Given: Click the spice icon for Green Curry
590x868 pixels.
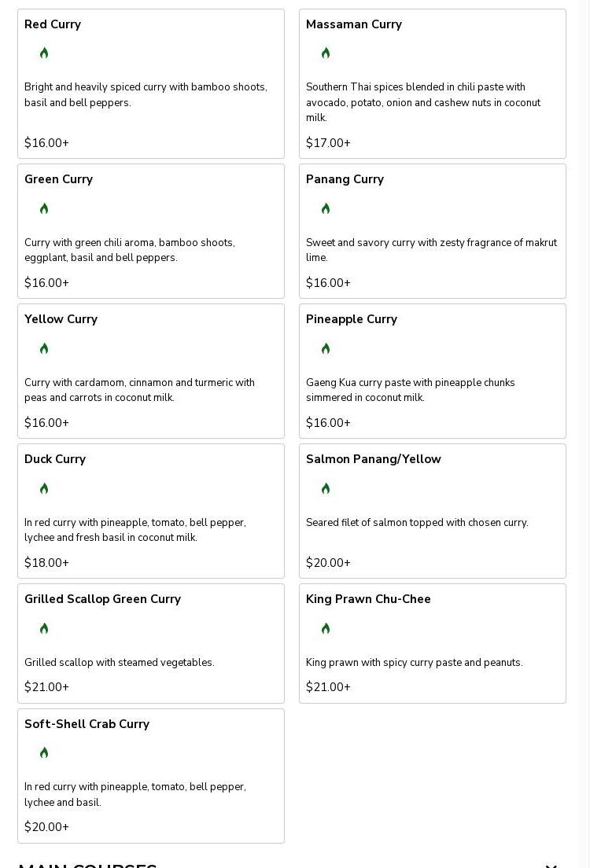Looking at the screenshot, I should (44, 208).
